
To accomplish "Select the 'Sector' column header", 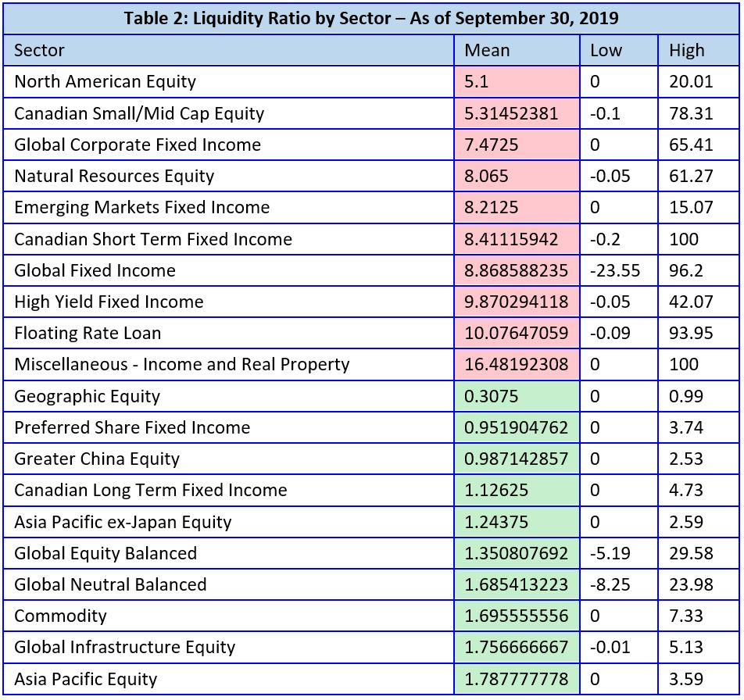I will point(39,51).
